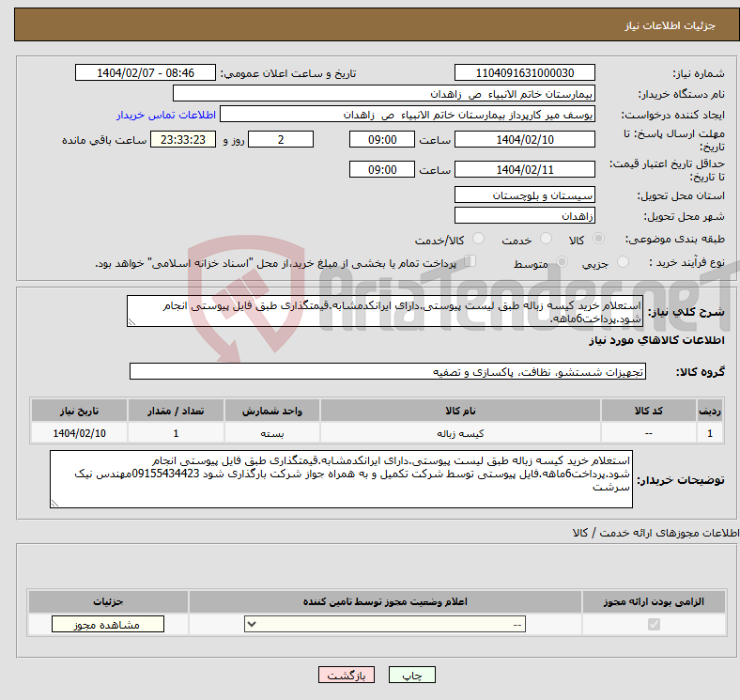The image size is (740, 700).
Task: Select the جزیی purchase type radio
Action: tap(623, 261)
